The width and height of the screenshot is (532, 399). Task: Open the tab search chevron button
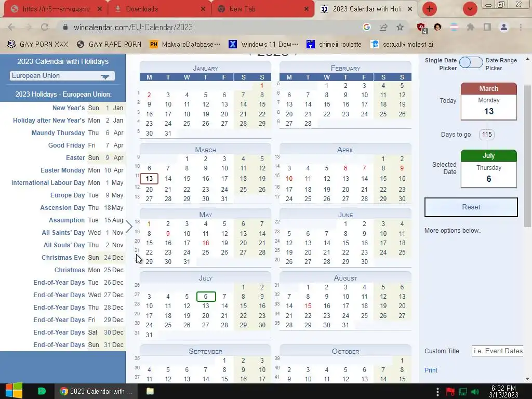(470, 9)
